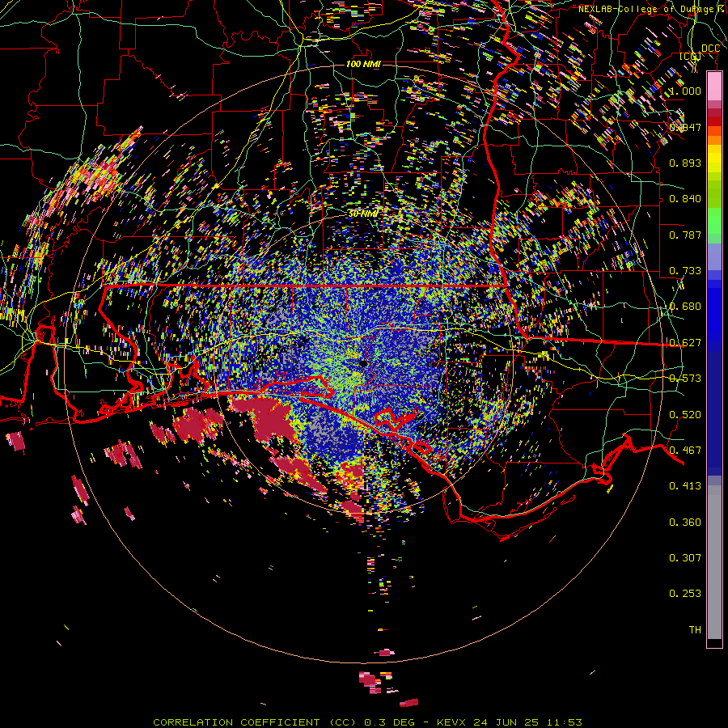Select the 0.307 legend value

(685, 558)
